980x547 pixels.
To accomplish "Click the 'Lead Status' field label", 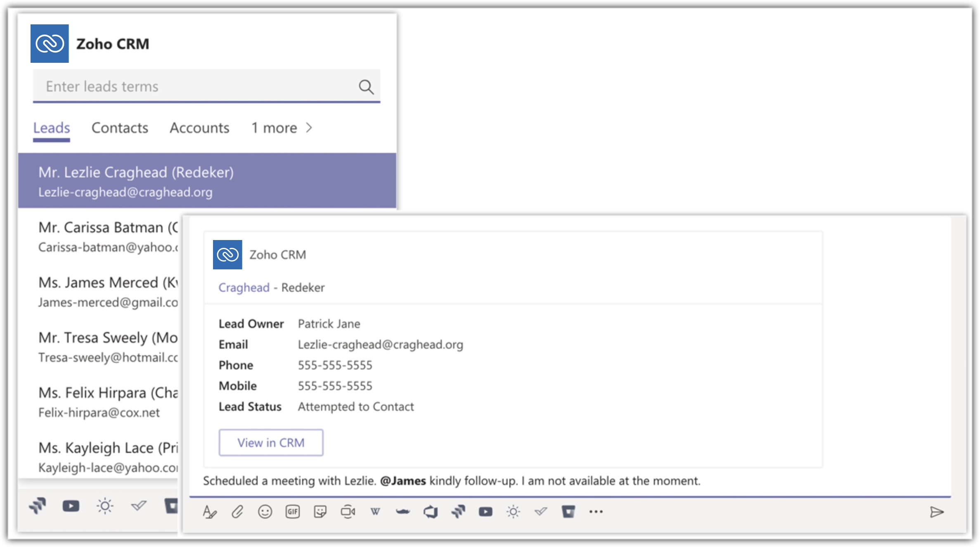I will (250, 407).
